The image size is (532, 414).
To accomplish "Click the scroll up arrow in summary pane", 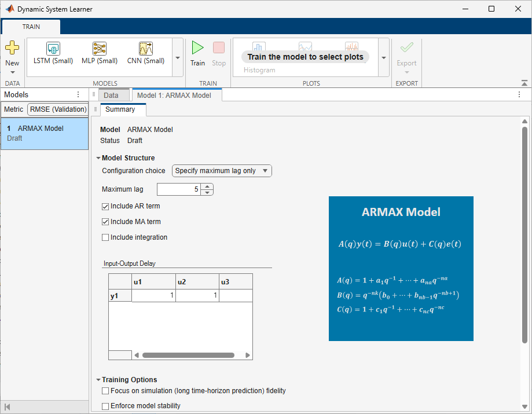I will (x=524, y=122).
